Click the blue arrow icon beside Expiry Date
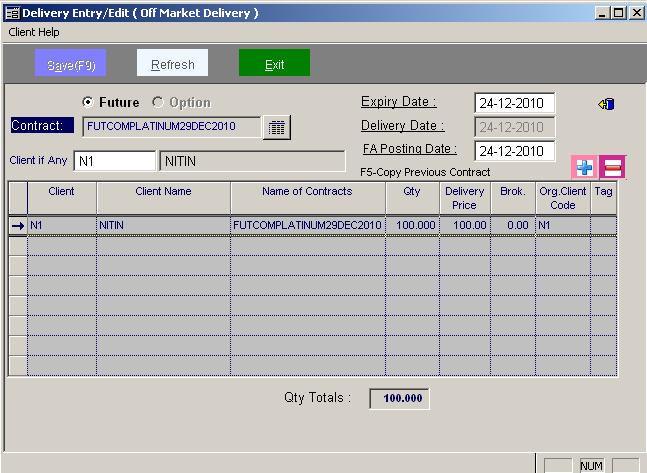The image size is (647, 473). tap(606, 104)
